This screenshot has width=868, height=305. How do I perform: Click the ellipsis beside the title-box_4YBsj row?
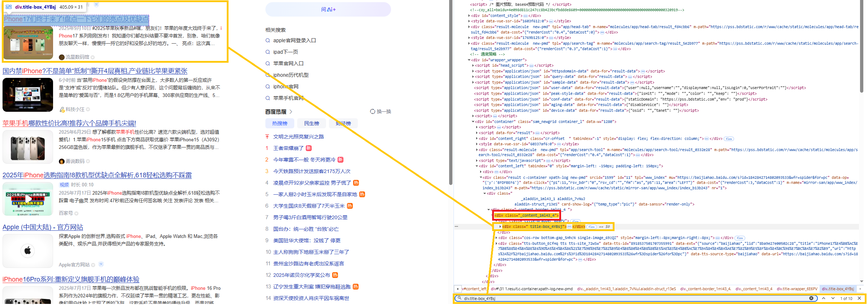coord(456,226)
